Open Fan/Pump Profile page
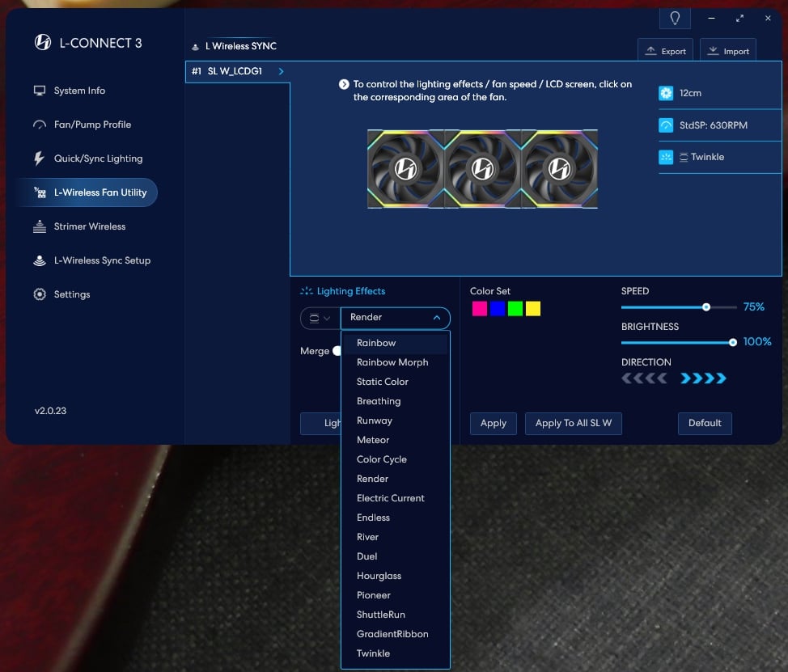Viewport: 788px width, 672px height. (x=91, y=125)
